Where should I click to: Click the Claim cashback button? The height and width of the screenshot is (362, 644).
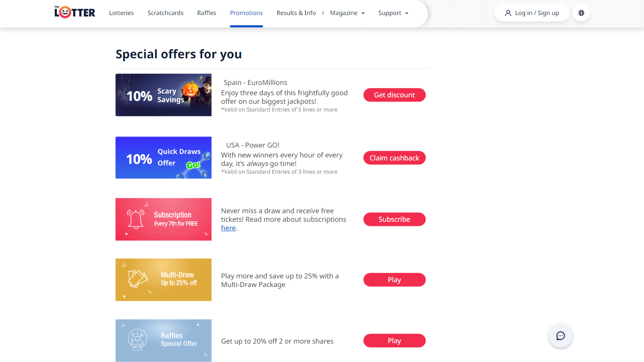pos(395,158)
